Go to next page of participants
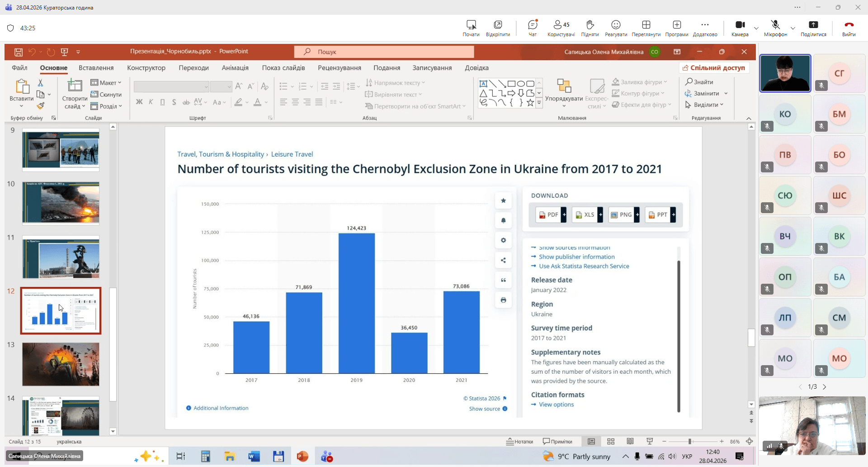Viewport: 868px width, 467px height. click(x=824, y=387)
